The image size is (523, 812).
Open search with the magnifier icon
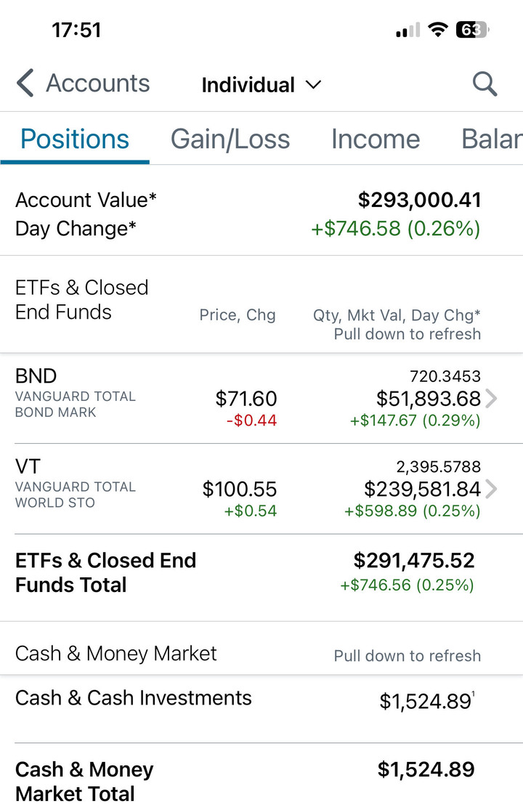(485, 84)
